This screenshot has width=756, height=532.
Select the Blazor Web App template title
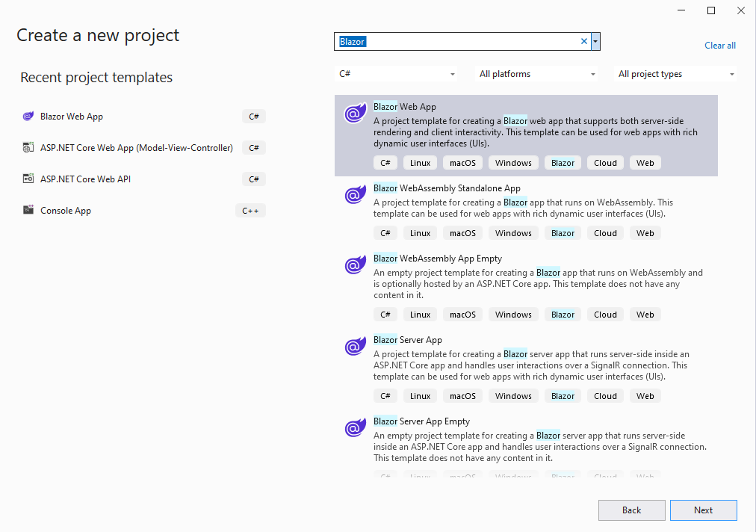point(404,107)
